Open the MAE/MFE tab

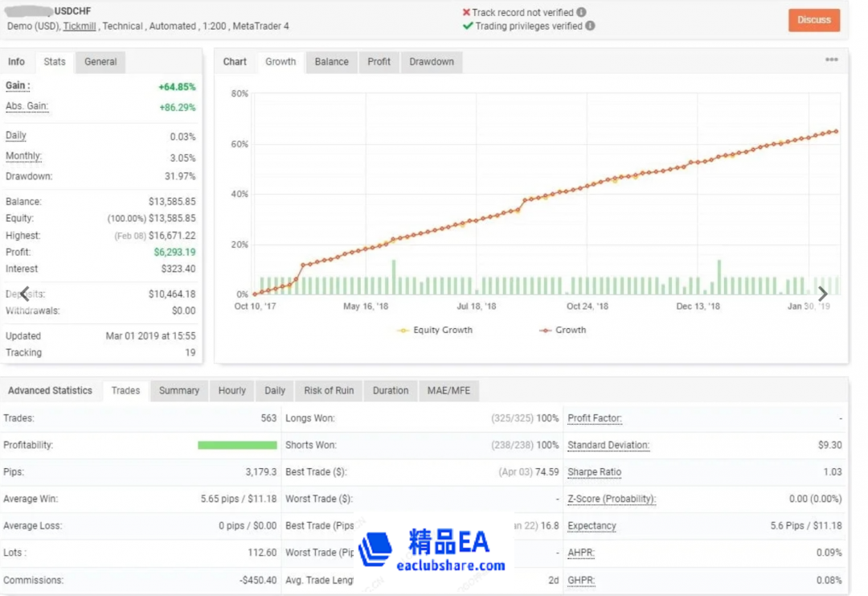(x=448, y=391)
